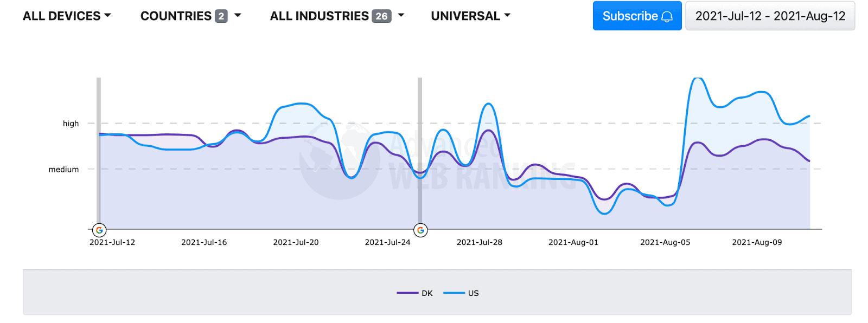Open the ALL DEVICES dropdown

[67, 16]
